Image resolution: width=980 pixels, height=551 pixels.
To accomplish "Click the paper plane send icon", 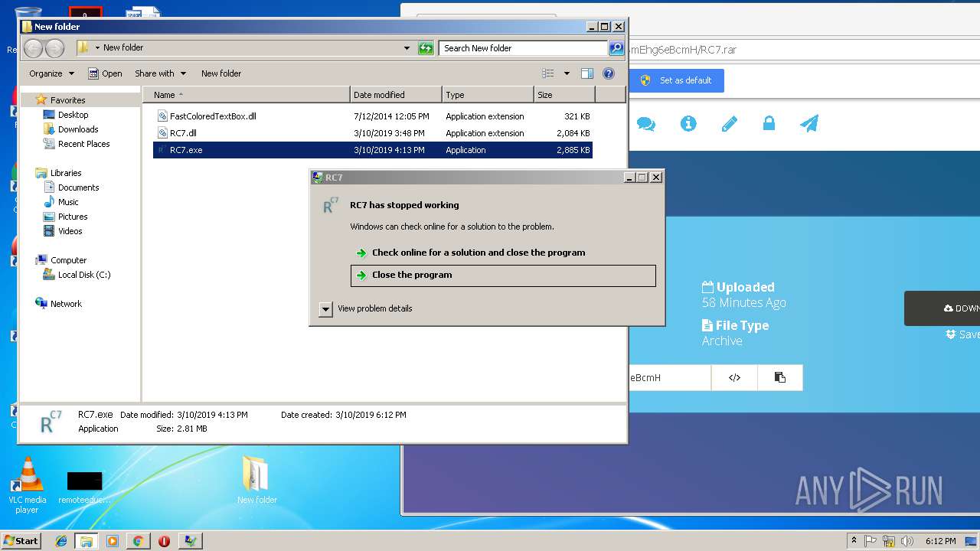I will (x=809, y=123).
